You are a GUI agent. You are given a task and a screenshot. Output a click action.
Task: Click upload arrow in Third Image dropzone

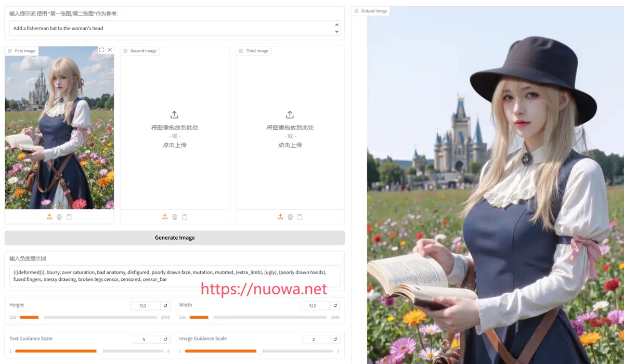click(290, 114)
